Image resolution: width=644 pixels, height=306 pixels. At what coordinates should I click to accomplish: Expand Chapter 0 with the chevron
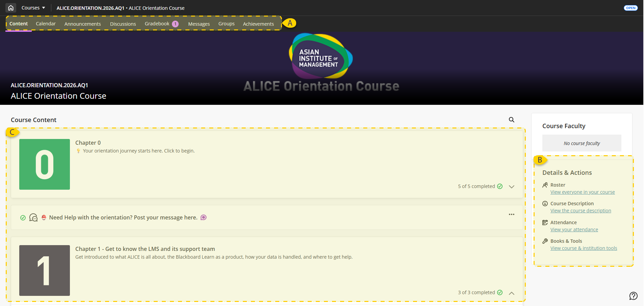pyautogui.click(x=512, y=187)
